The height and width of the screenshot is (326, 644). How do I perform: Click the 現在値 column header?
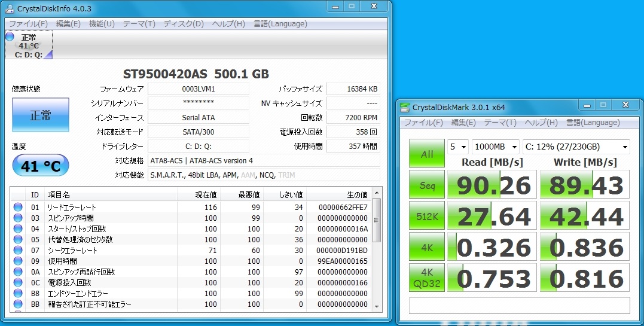tap(199, 194)
